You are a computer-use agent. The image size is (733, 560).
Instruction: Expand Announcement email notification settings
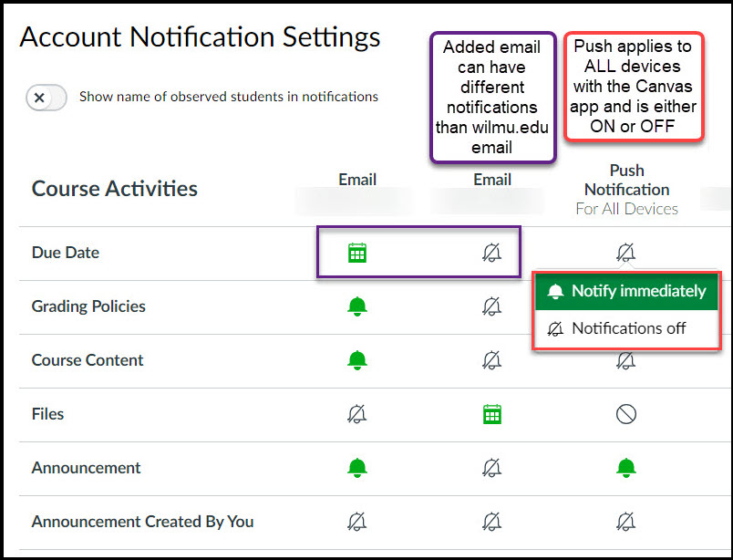click(x=357, y=467)
